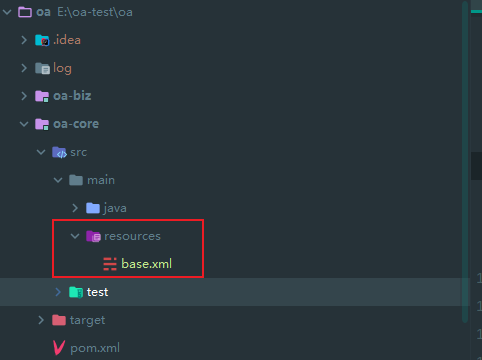Collapse the oa-core module chevron
Image resolution: width=482 pixels, height=360 pixels.
click(x=24, y=124)
